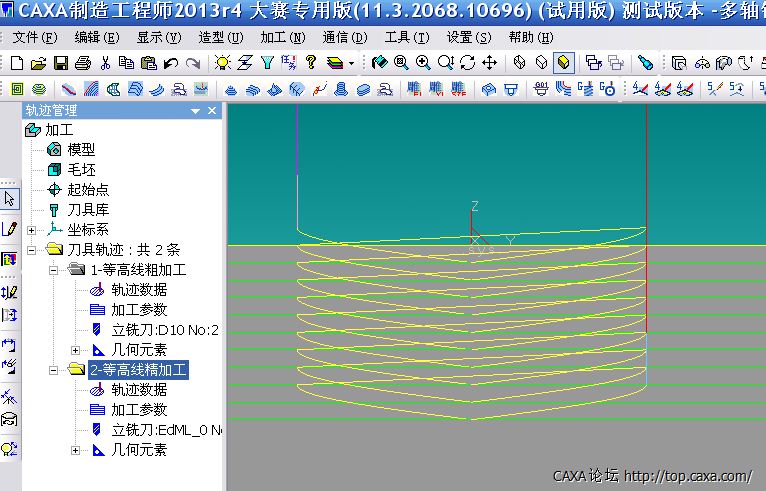Undo the last action with the curved arrow

pos(171,63)
